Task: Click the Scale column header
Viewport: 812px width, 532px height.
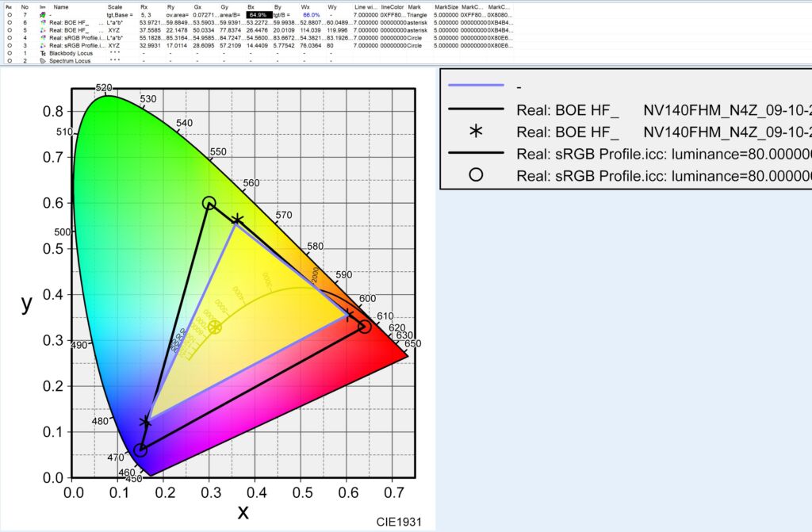Action: click(x=115, y=7)
